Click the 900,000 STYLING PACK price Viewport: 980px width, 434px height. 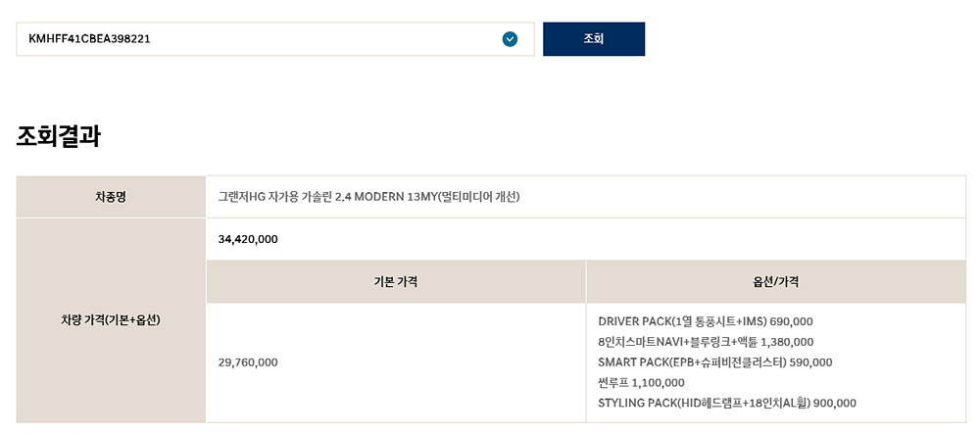[x=835, y=403]
